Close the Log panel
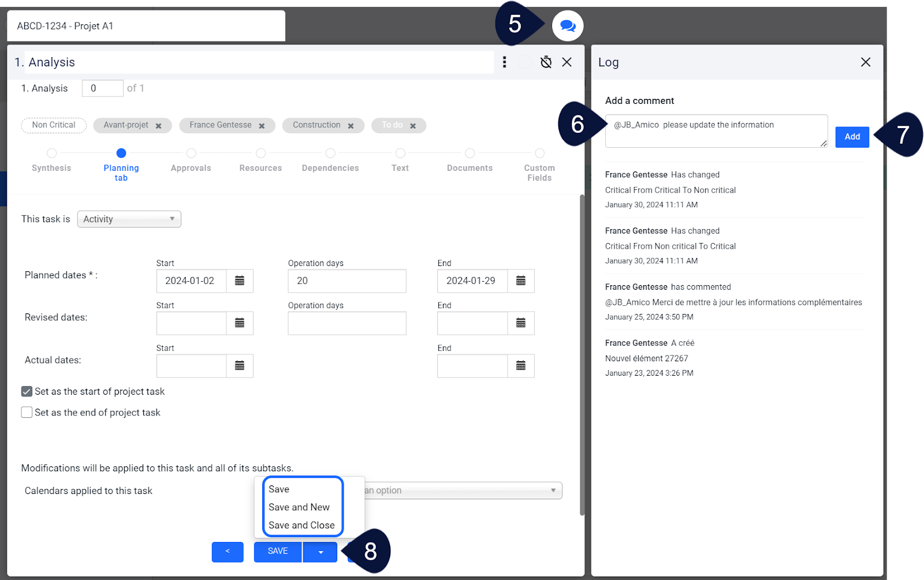Screen dimensions: 924x580 tap(866, 62)
